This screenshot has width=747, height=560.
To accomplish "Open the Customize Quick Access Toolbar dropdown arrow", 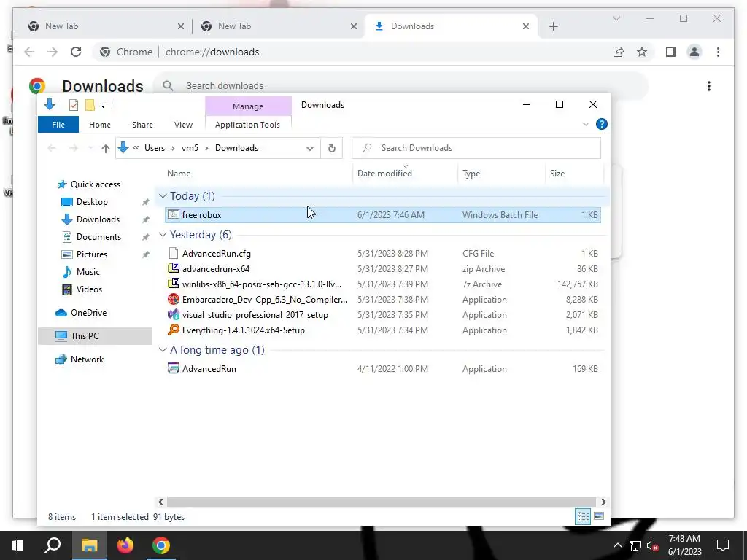I will point(103,105).
